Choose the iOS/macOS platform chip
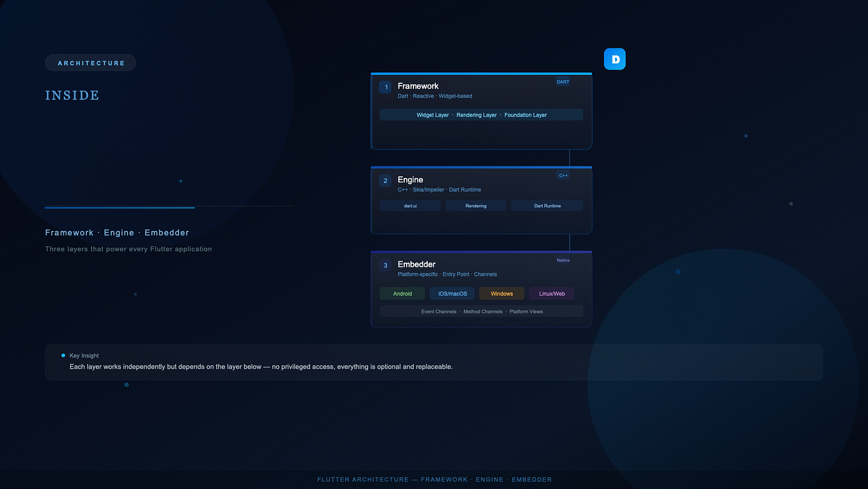The image size is (868, 489). pos(453,294)
